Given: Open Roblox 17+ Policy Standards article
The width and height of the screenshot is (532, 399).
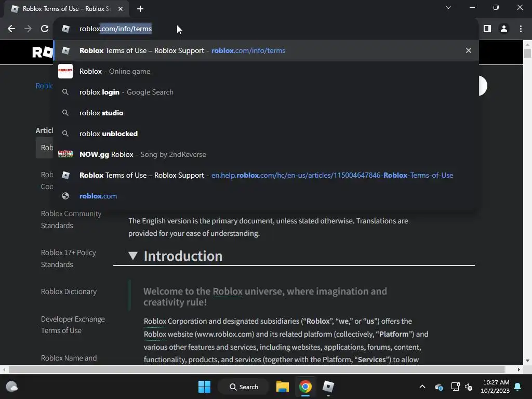Looking at the screenshot, I should click(x=68, y=259).
